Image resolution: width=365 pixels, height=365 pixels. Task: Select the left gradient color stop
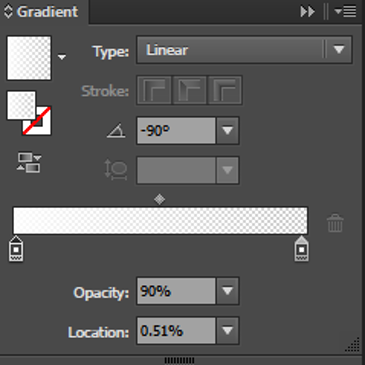tap(16, 249)
